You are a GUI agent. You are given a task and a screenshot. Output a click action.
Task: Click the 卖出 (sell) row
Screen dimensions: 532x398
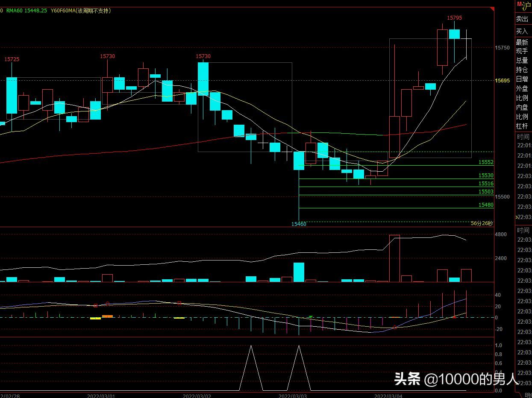(522, 19)
